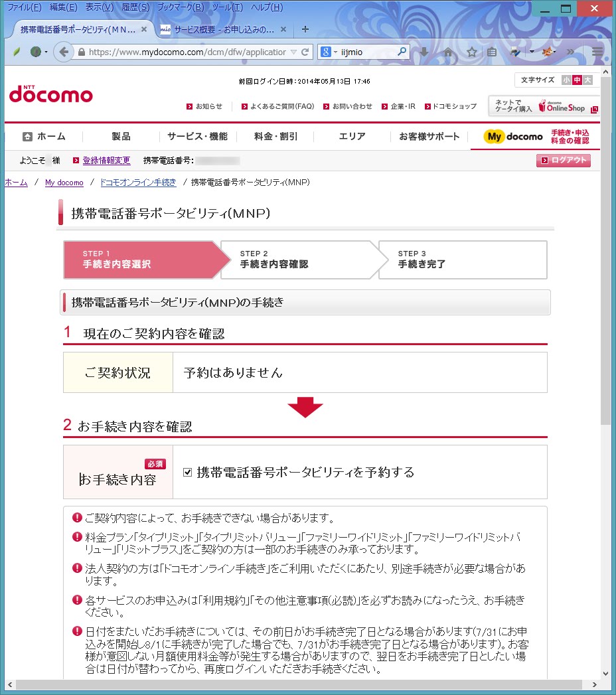Open the 表示(V) menu

click(x=100, y=7)
